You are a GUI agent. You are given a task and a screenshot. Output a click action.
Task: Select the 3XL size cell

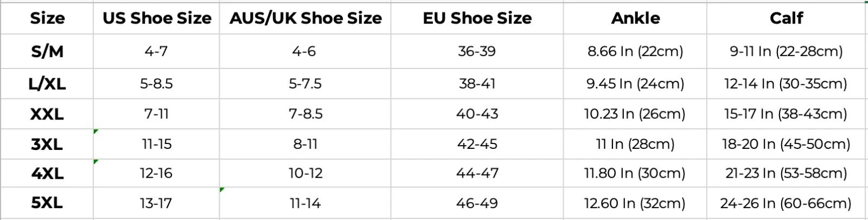coord(47,144)
